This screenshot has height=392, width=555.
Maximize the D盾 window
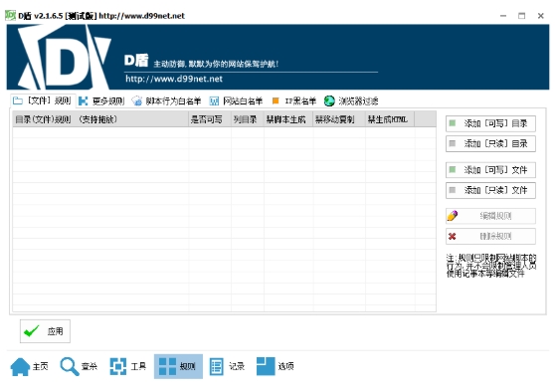coord(522,16)
